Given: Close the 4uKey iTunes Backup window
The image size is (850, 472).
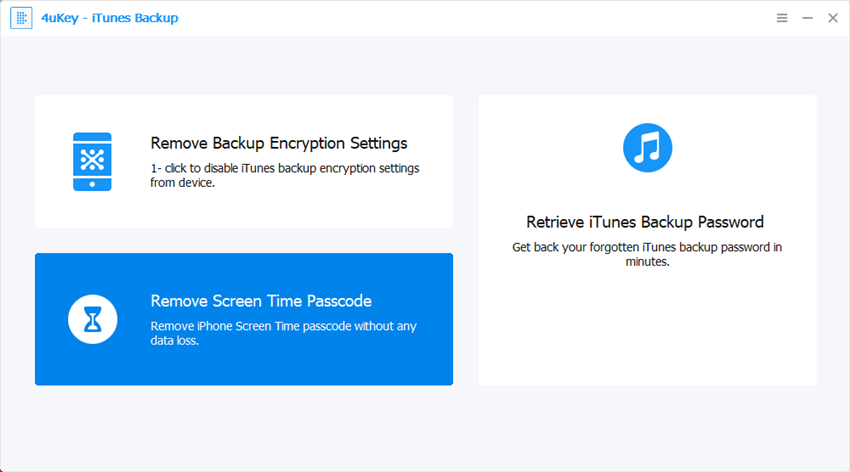Looking at the screenshot, I should 832,18.
